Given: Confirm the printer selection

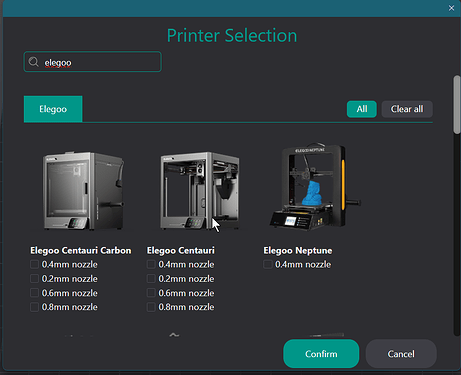Looking at the screenshot, I should click(x=321, y=354).
